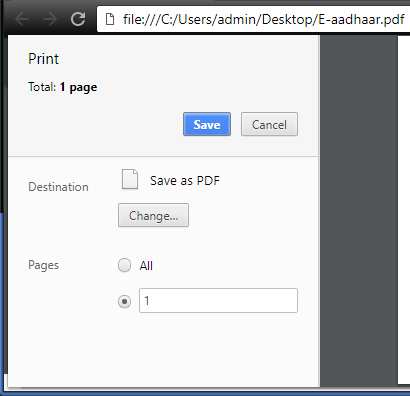The width and height of the screenshot is (410, 396).
Task: Click the 'Print' heading
Action: click(43, 59)
